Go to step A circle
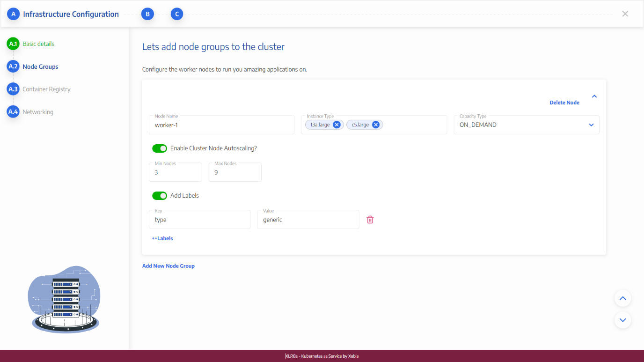Image resolution: width=644 pixels, height=362 pixels. point(13,14)
